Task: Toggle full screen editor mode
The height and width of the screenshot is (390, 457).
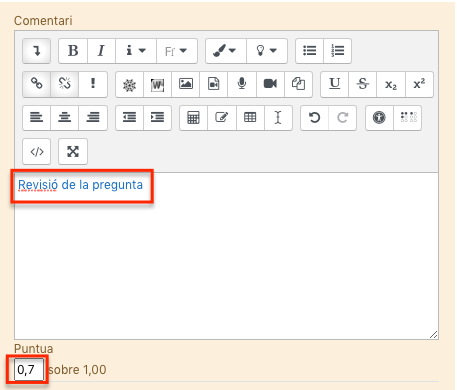Action: [x=73, y=152]
